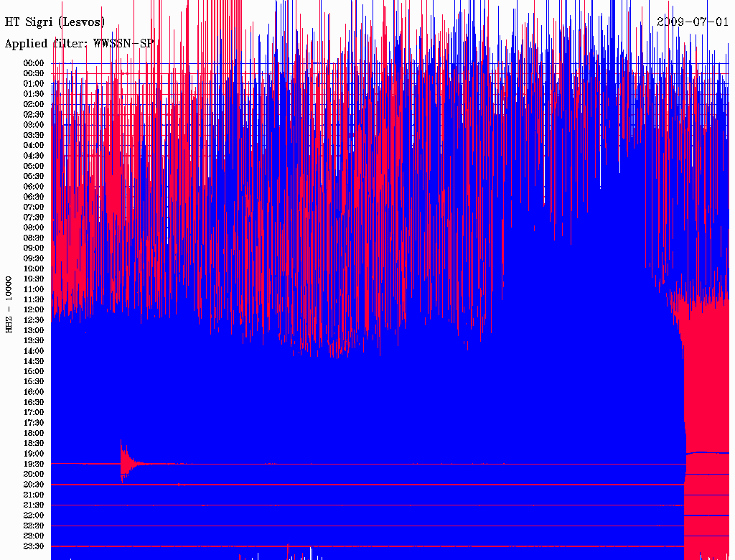This screenshot has height=560, width=735.
Task: Click the Applied filter: WWSSN-SP label
Action: pyautogui.click(x=79, y=44)
